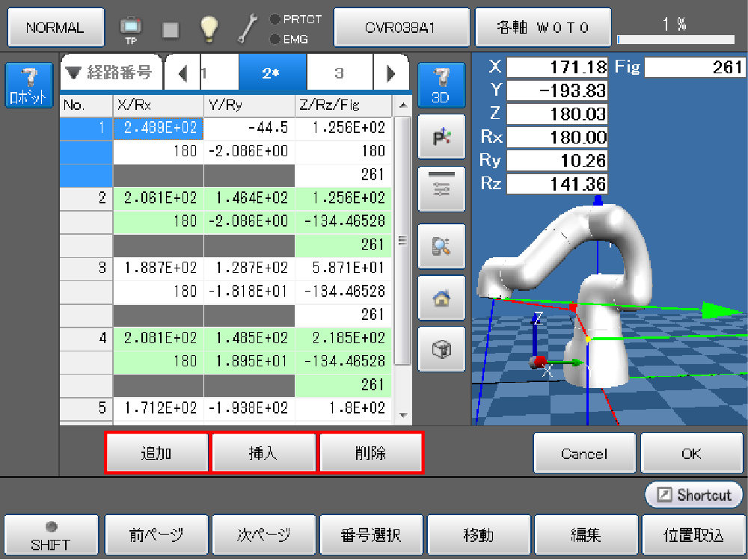748x560 pixels.
Task: Click the left arrow for previous path
Action: click(183, 73)
